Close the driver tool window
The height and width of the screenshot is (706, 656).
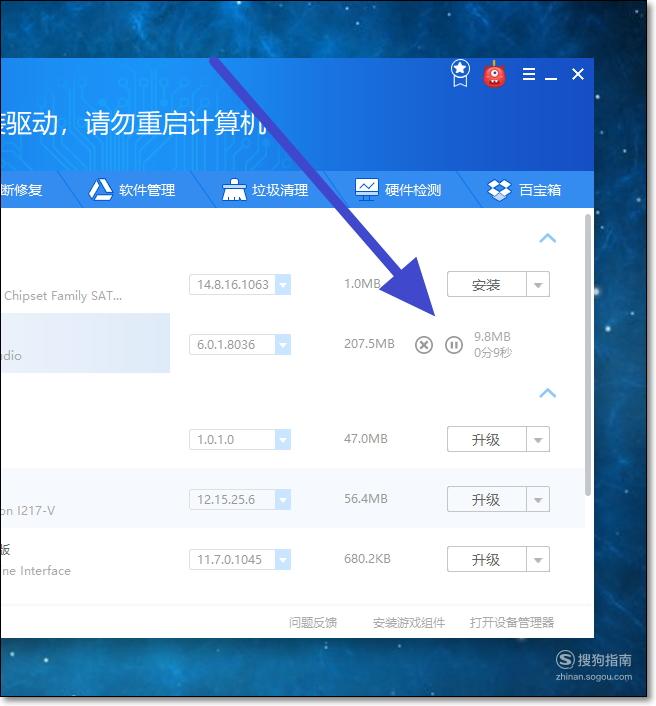pos(578,74)
